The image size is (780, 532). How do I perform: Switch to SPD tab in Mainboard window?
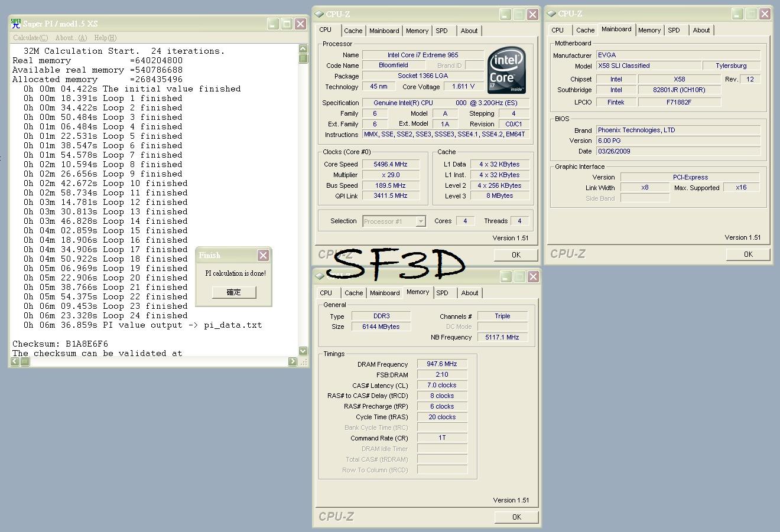coord(674,30)
